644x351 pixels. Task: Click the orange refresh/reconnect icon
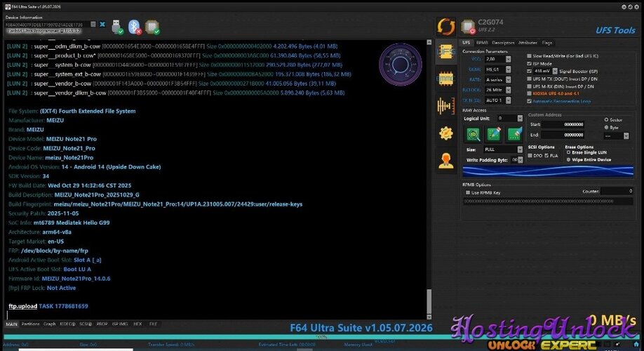(446, 27)
